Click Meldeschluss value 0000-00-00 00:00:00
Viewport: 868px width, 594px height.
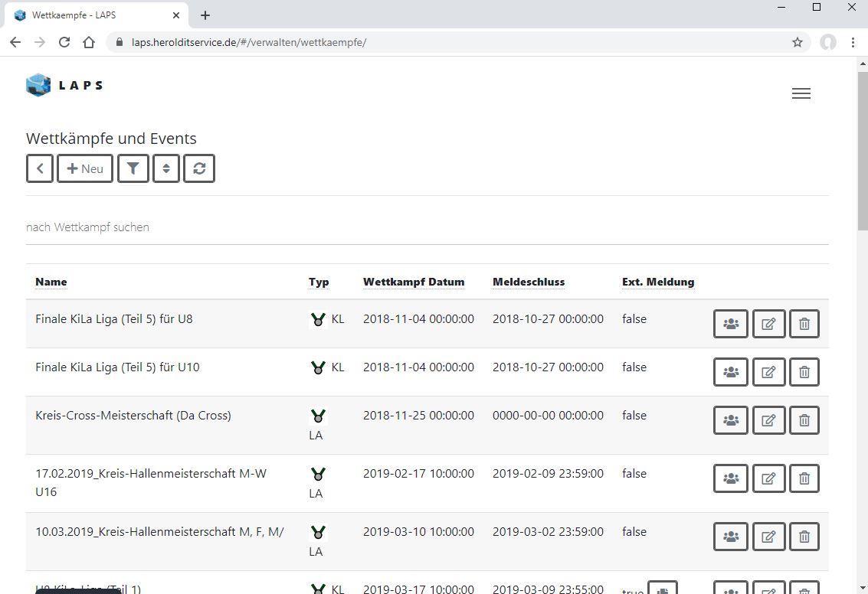[x=548, y=416]
